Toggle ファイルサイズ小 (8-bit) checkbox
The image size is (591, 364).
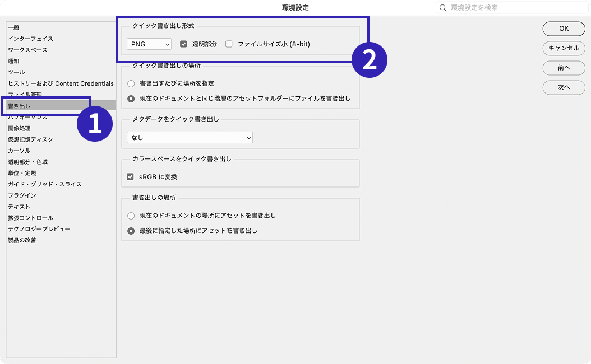tap(229, 44)
